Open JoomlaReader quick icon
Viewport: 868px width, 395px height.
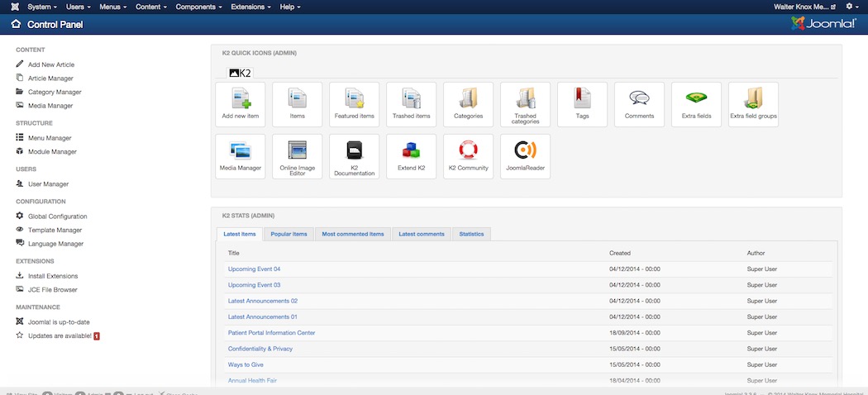tap(525, 156)
